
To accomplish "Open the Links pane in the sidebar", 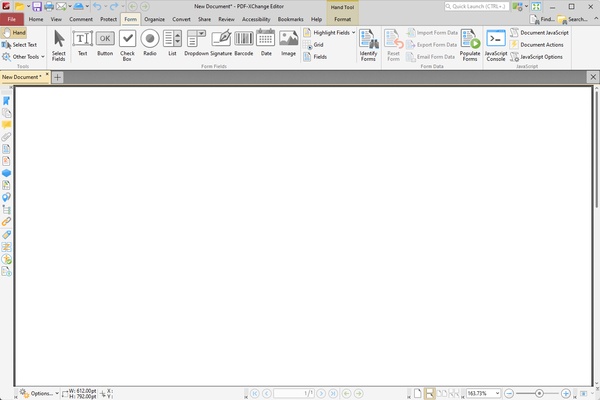I will 6,222.
